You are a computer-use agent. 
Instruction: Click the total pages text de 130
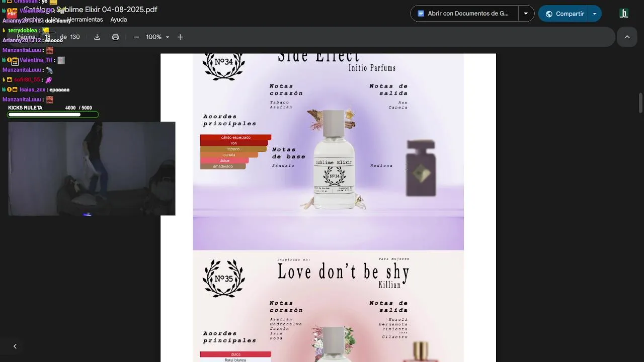click(x=70, y=37)
